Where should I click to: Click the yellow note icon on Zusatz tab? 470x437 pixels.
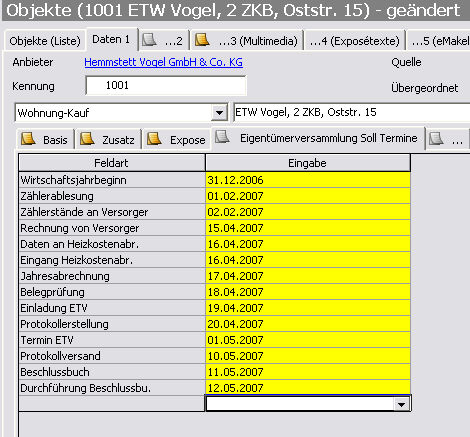click(x=87, y=138)
